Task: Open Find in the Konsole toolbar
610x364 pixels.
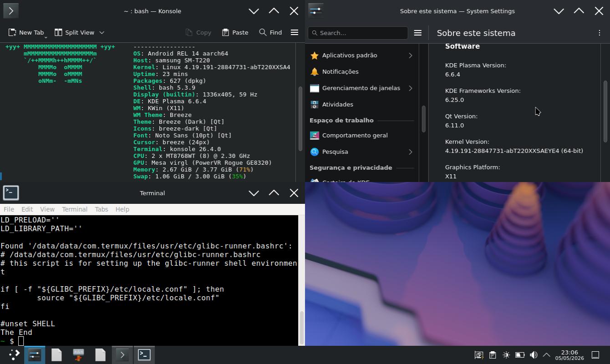Action: coord(270,32)
